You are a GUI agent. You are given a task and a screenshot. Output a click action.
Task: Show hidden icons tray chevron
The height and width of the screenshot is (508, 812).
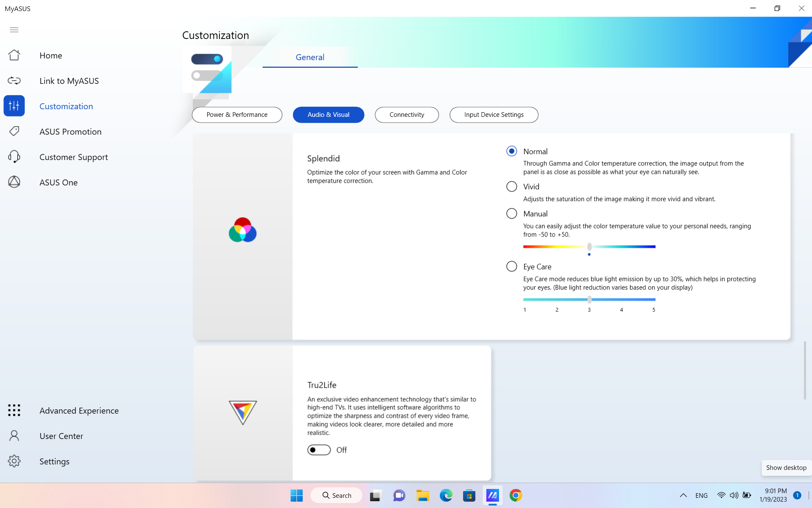point(683,495)
